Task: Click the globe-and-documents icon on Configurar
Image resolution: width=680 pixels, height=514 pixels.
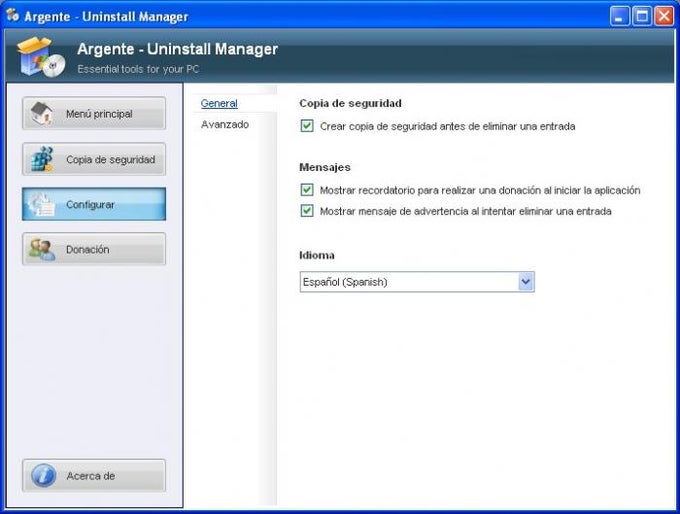Action: click(41, 204)
